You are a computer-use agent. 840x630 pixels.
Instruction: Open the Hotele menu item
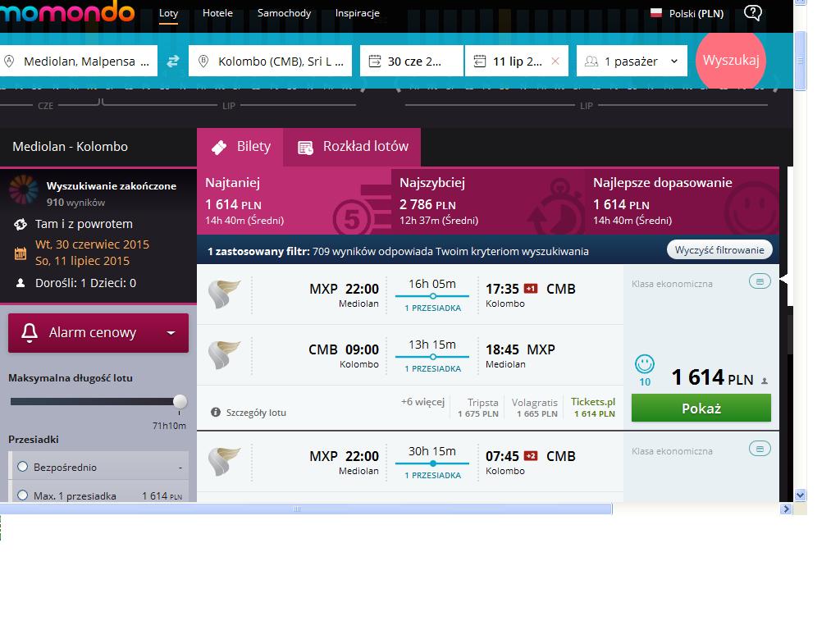pos(217,13)
